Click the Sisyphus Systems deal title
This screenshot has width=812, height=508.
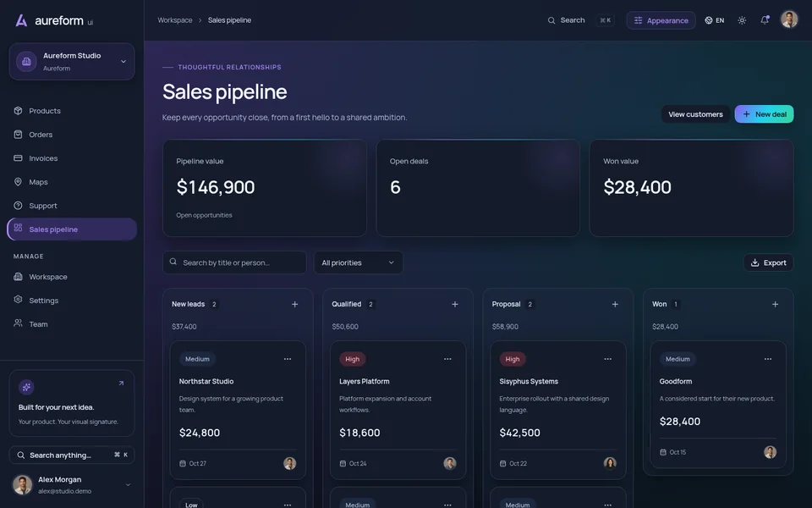coord(529,381)
